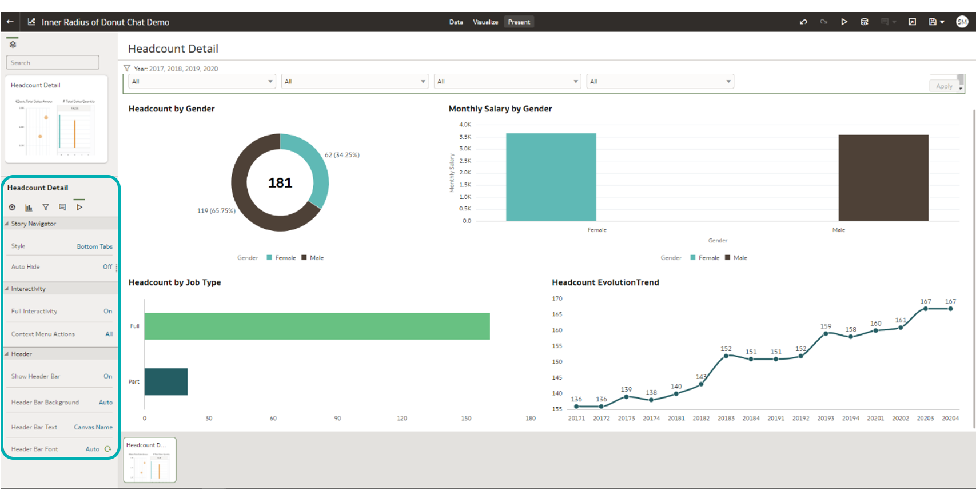Click the layers icon above the search box
Image resolution: width=980 pixels, height=502 pixels.
(x=13, y=44)
